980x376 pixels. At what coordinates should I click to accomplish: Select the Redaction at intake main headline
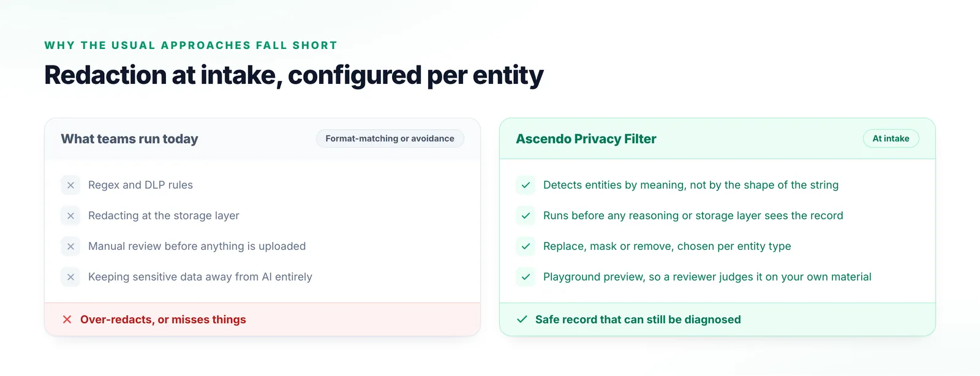[294, 75]
